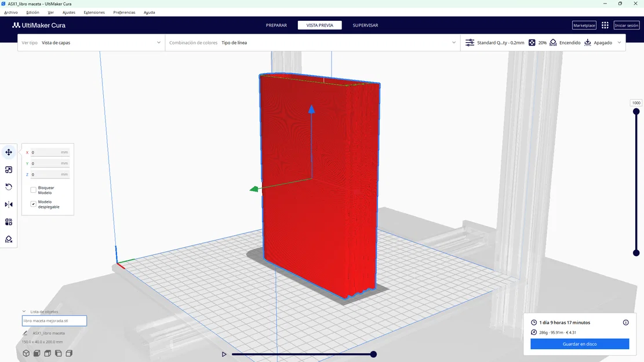Click the blue Z-axis move arrow

312,109
